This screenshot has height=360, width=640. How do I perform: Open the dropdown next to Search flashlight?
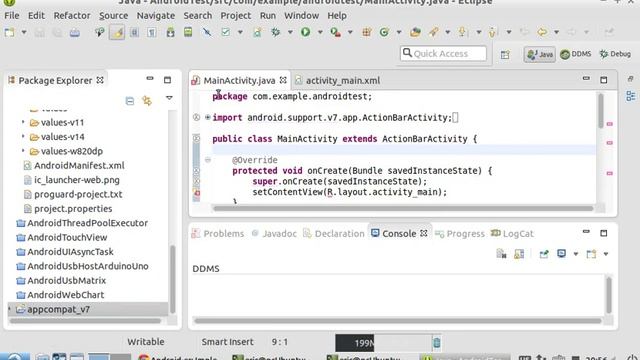click(x=447, y=32)
